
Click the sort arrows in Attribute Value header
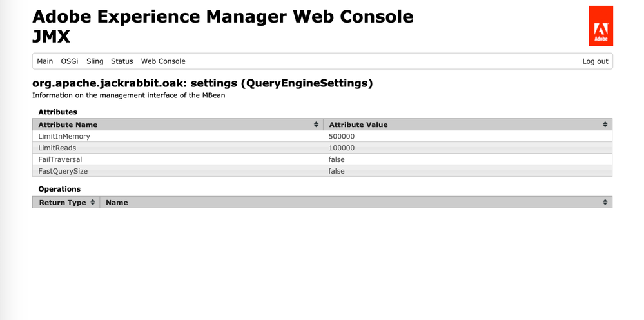[x=605, y=125]
